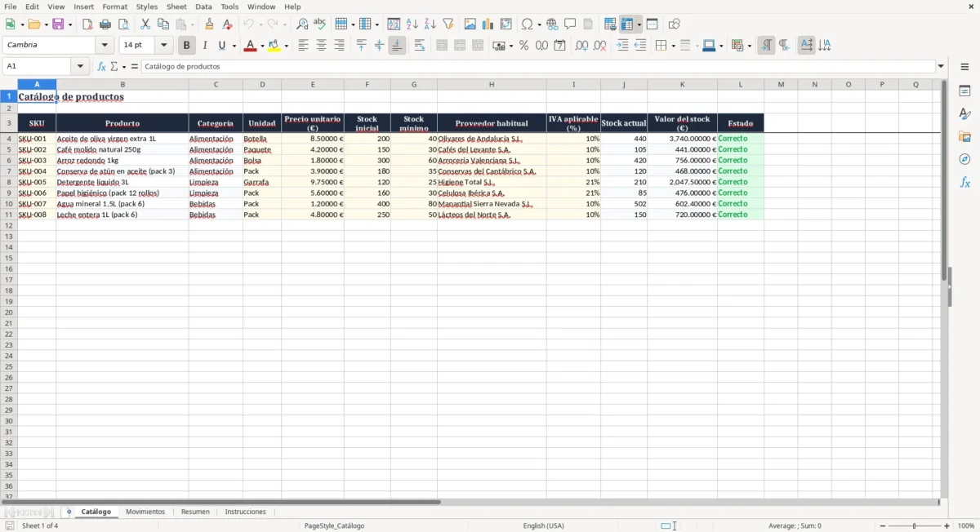Toggle Wrap Text button
980x532 pixels.
pyautogui.click(x=420, y=46)
